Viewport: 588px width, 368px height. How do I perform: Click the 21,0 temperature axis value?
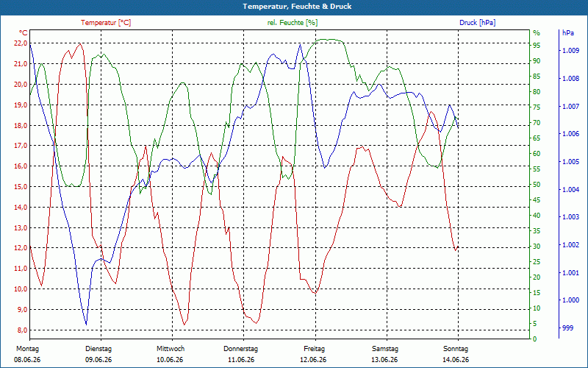(x=21, y=64)
